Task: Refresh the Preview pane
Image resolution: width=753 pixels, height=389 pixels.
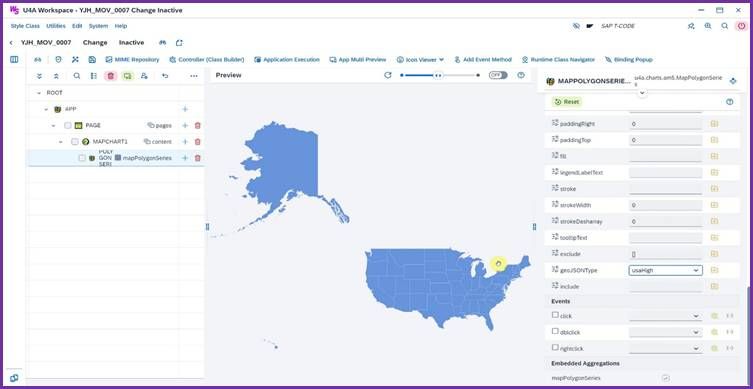Action: tap(388, 75)
